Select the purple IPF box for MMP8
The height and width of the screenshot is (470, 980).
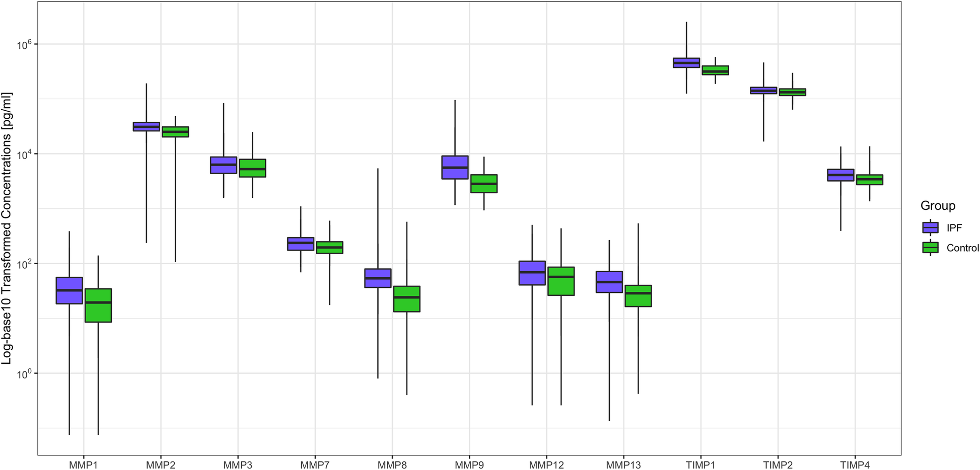click(378, 278)
